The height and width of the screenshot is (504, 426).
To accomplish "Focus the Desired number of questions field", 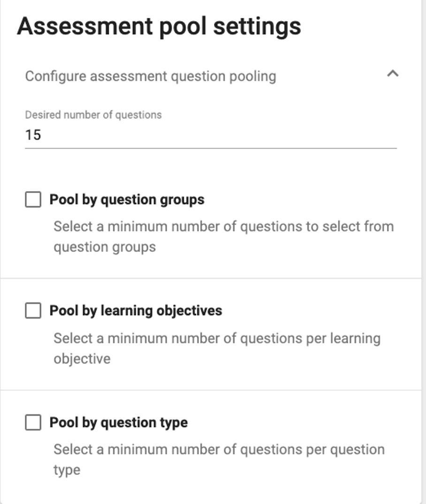I will [211, 135].
